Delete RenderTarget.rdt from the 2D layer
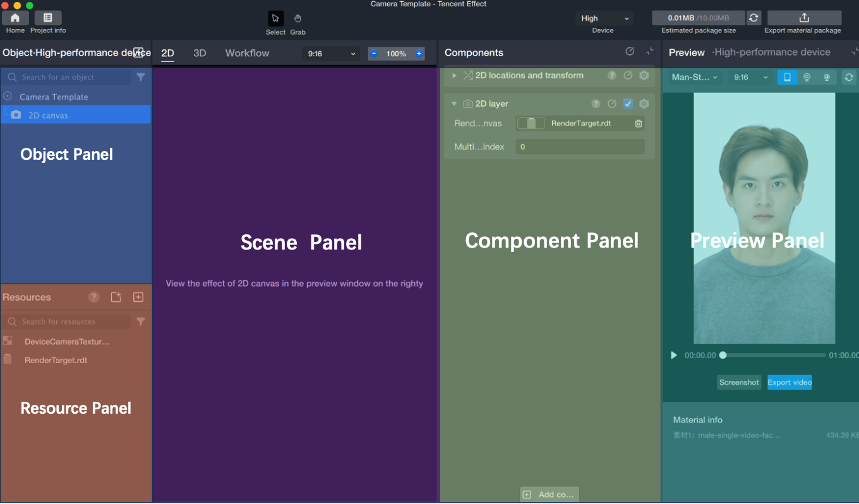 639,124
